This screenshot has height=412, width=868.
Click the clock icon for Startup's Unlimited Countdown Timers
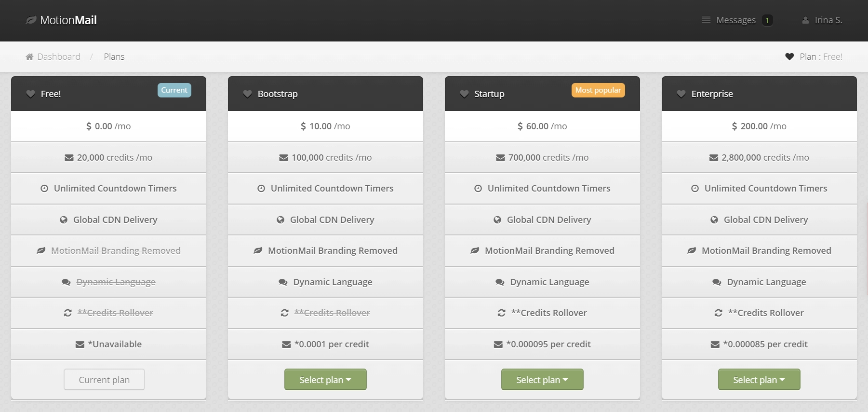click(478, 188)
